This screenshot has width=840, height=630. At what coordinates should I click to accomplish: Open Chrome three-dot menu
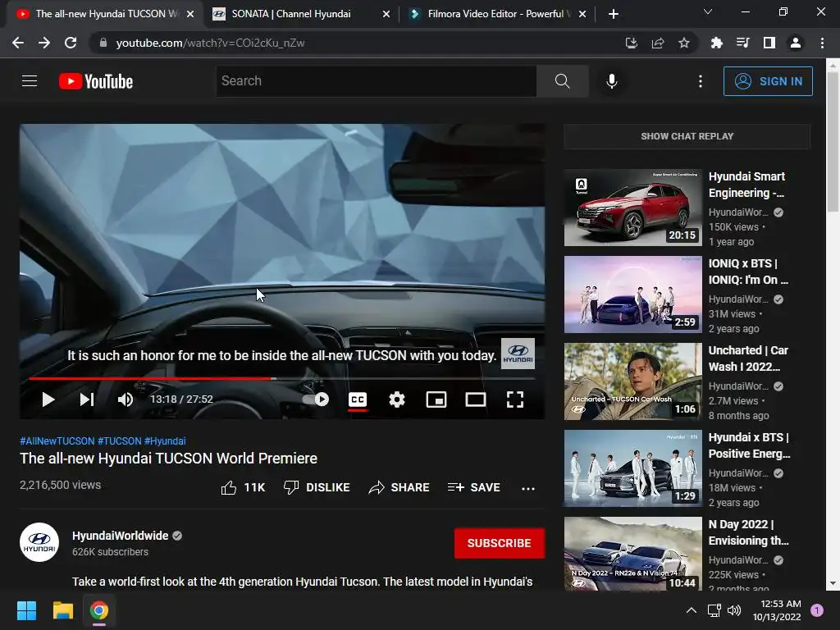[822, 43]
